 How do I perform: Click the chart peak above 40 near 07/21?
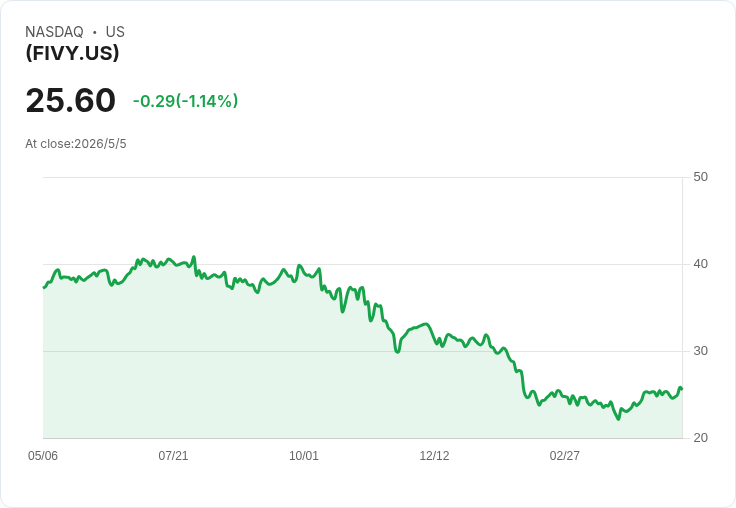[x=193, y=257]
